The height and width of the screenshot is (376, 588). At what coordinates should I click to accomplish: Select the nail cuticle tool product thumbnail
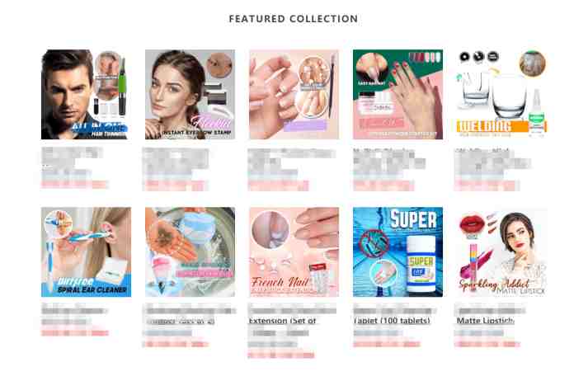pyautogui.click(x=294, y=94)
